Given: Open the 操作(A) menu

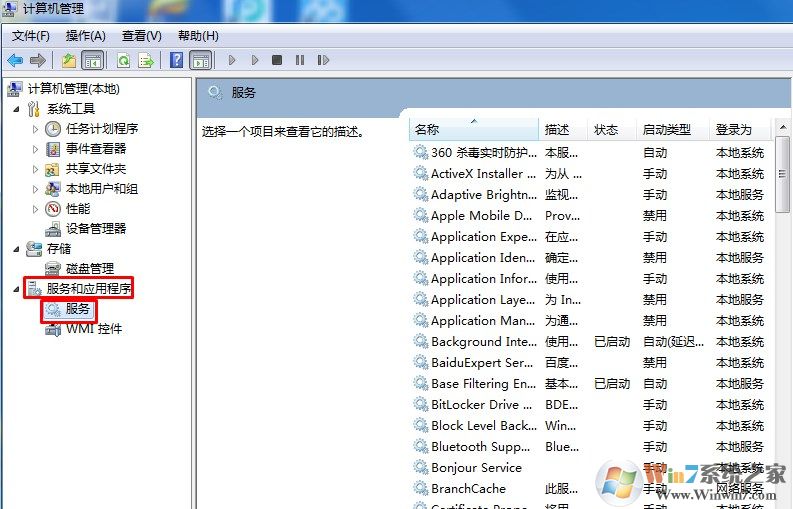Looking at the screenshot, I should point(85,36).
